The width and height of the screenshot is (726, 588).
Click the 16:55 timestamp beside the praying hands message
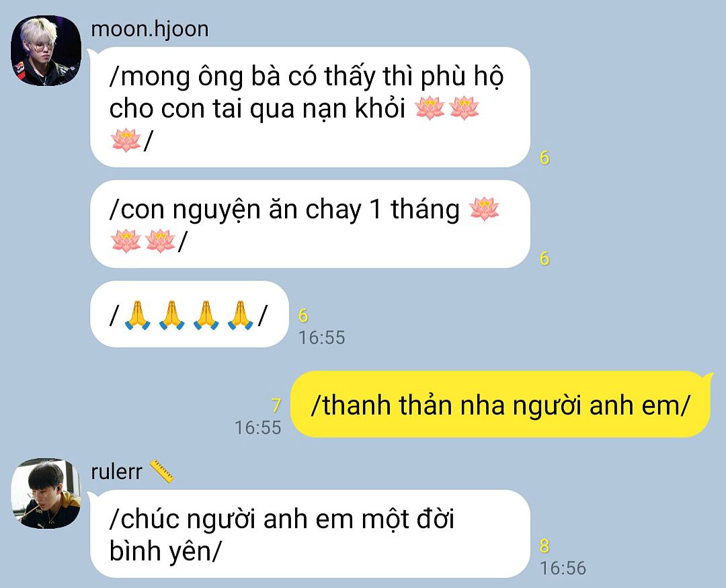(322, 337)
